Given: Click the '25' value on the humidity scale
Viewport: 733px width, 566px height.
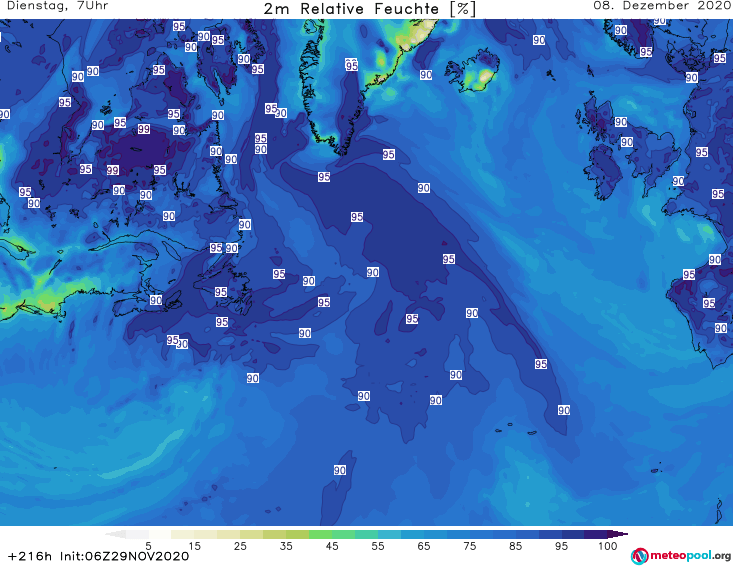Looking at the screenshot, I should coord(240,546).
